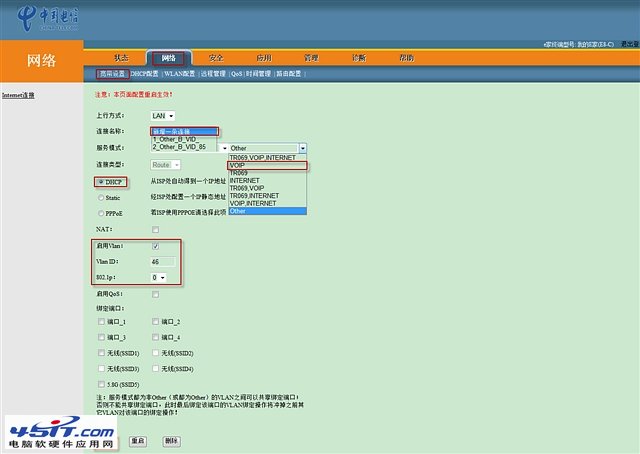
Task: Open the DHCP配置 submenu
Action: [x=144, y=74]
